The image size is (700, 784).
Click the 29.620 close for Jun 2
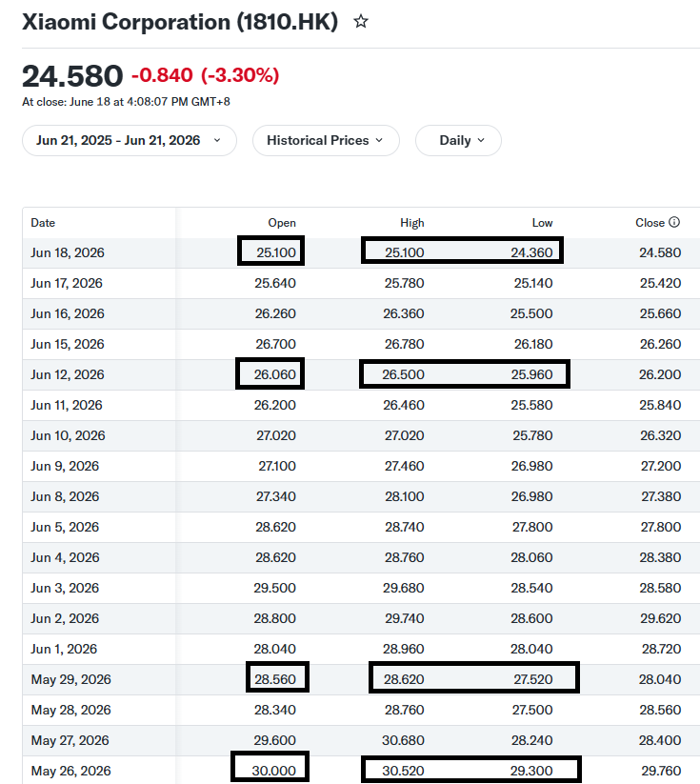click(661, 618)
